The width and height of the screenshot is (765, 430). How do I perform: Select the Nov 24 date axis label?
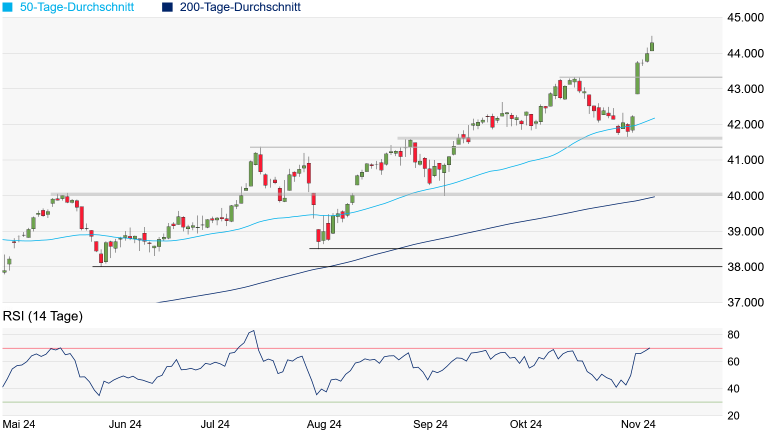(635, 424)
